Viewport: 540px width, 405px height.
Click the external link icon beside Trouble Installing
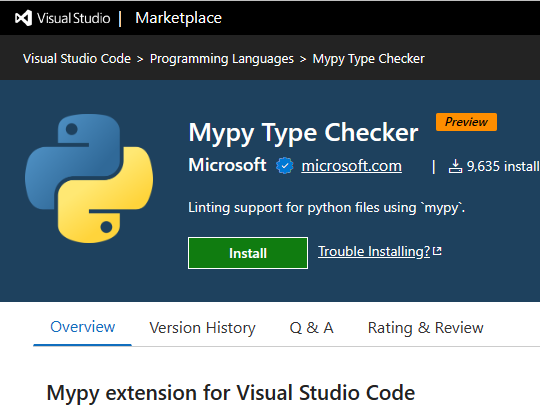tap(437, 251)
